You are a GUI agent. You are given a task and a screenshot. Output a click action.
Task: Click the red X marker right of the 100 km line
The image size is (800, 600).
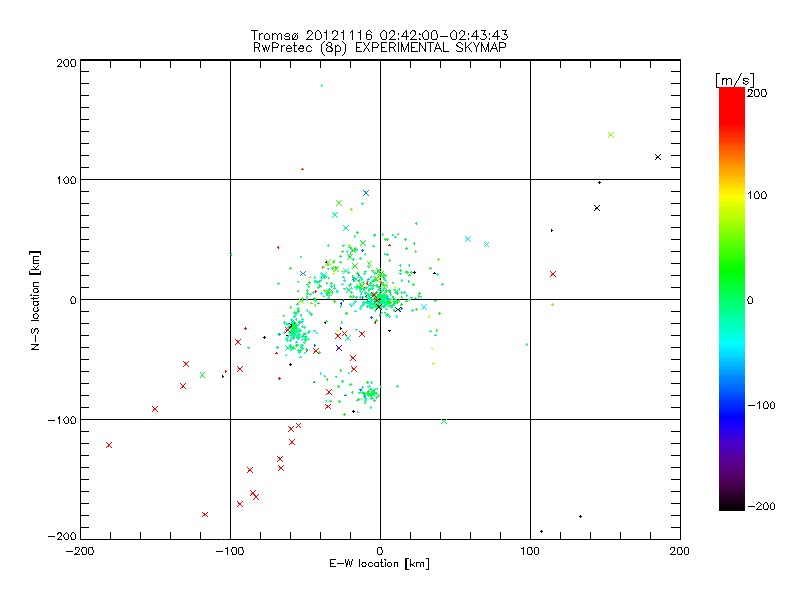(x=553, y=274)
